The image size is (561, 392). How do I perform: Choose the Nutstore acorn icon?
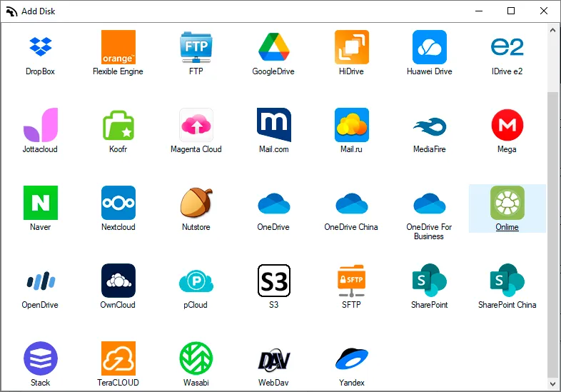(x=196, y=203)
